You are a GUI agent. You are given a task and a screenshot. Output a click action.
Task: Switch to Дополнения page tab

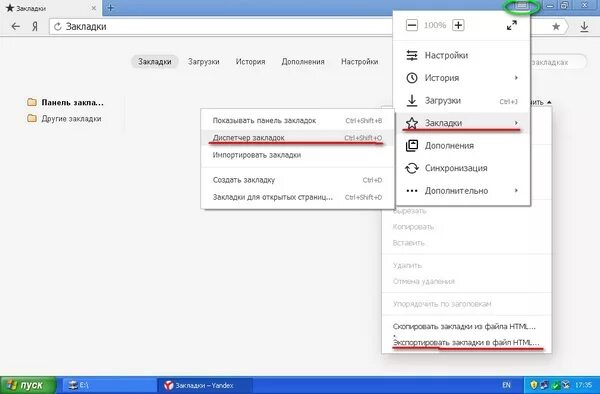[x=303, y=62]
